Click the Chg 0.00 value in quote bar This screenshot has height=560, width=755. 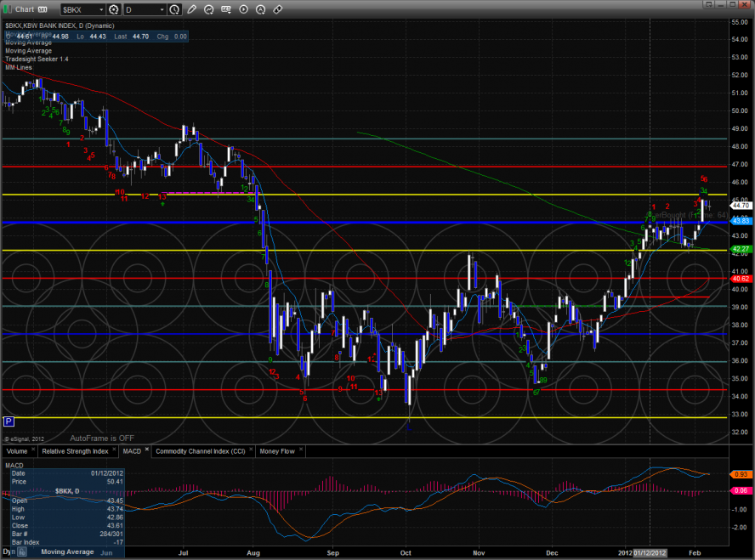(x=180, y=37)
